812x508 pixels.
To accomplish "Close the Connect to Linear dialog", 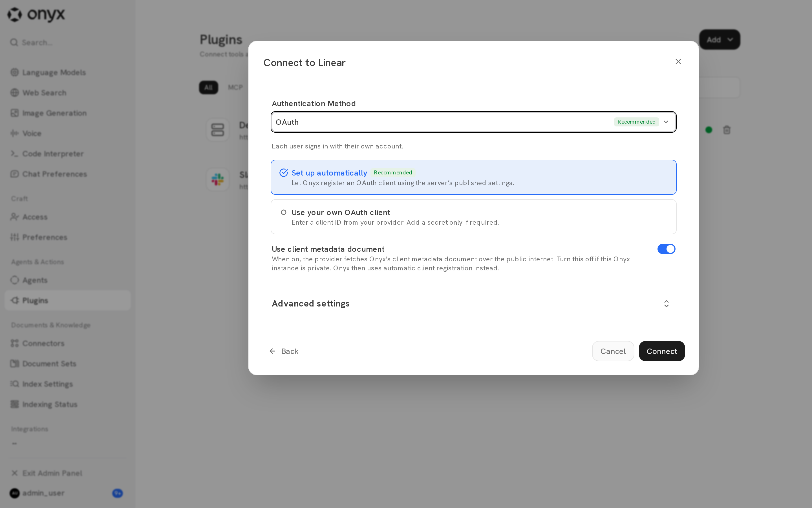I will coord(678,62).
